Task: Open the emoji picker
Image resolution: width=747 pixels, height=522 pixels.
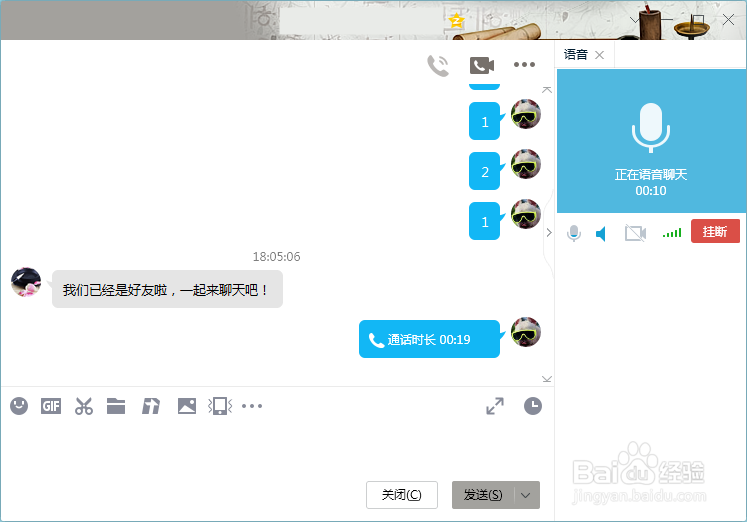Action: pyautogui.click(x=19, y=406)
